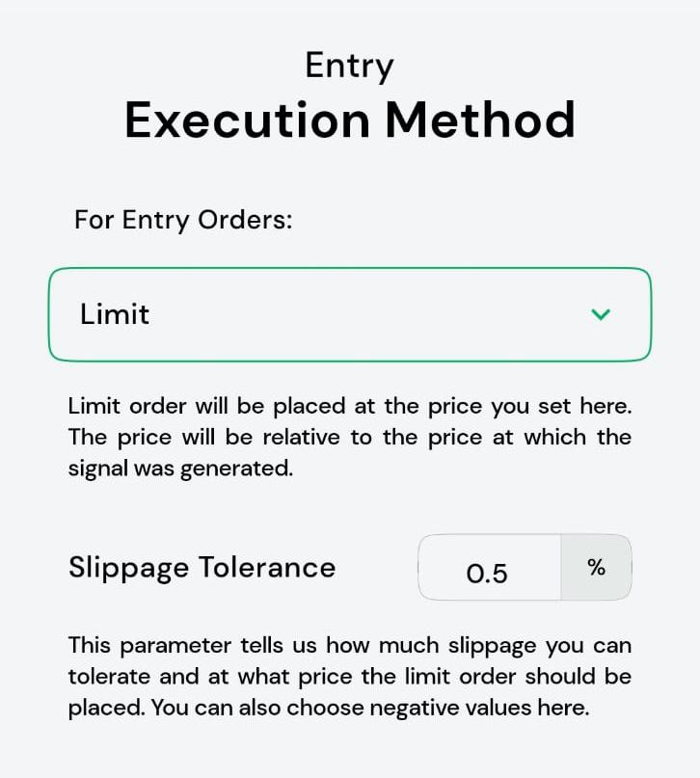Click the 'Execution Method' heading
Screen dimensions: 700x778
click(x=349, y=121)
